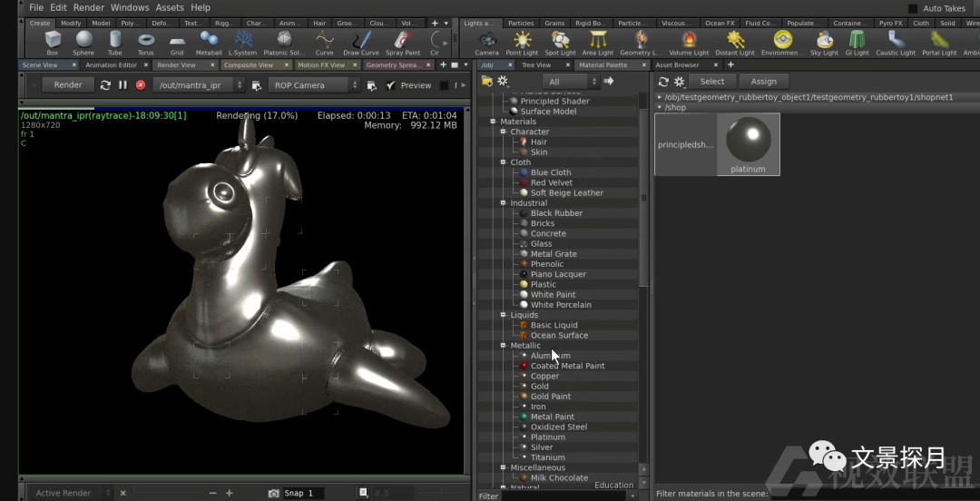Add a new pane tab with plus

443,65
